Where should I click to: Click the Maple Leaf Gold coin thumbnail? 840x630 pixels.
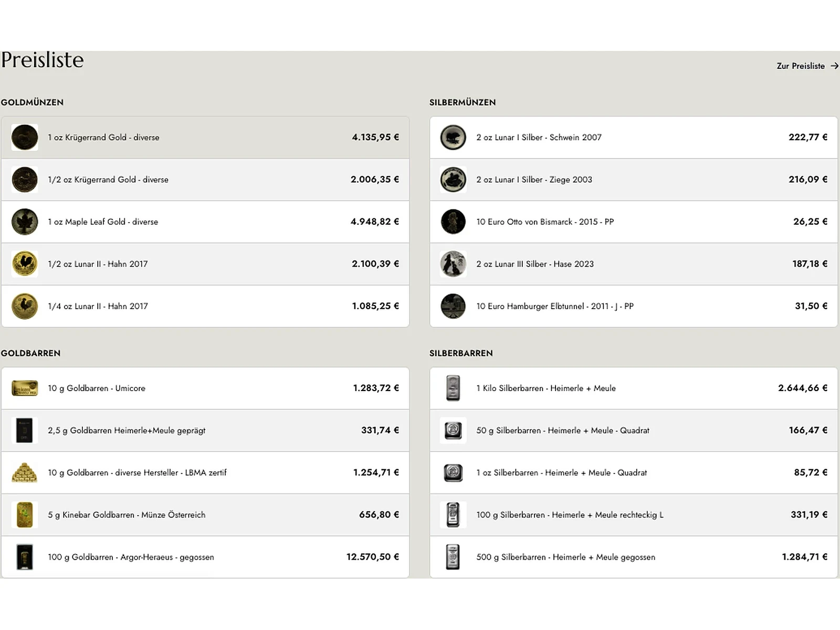pyautogui.click(x=25, y=222)
